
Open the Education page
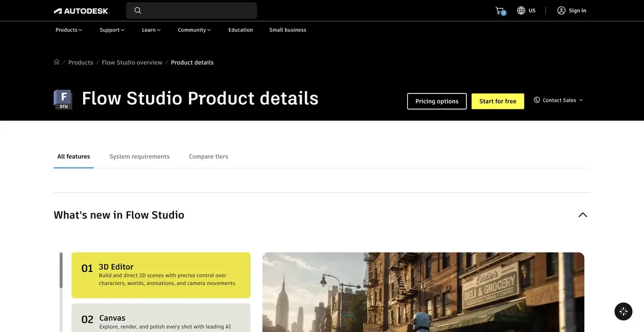tap(240, 30)
